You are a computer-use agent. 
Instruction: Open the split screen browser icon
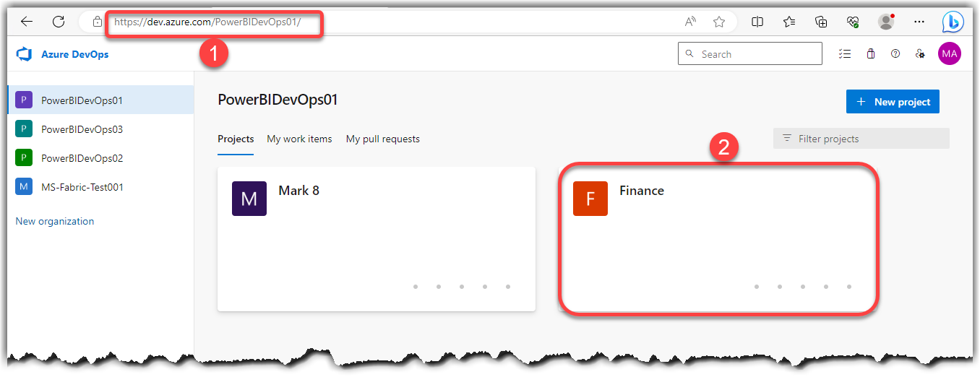pyautogui.click(x=757, y=22)
